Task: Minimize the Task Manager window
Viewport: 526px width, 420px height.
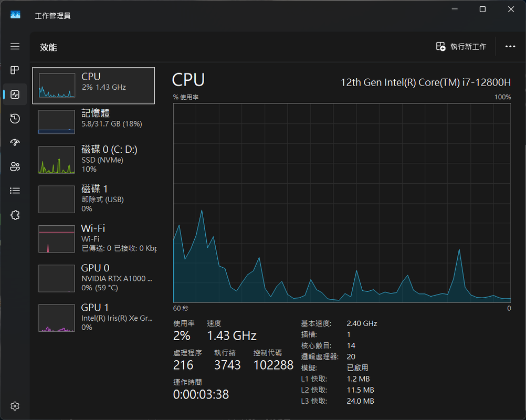Action: click(x=455, y=9)
